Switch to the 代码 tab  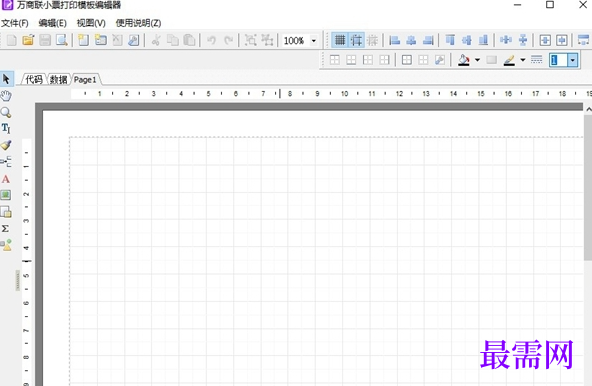pyautogui.click(x=34, y=80)
